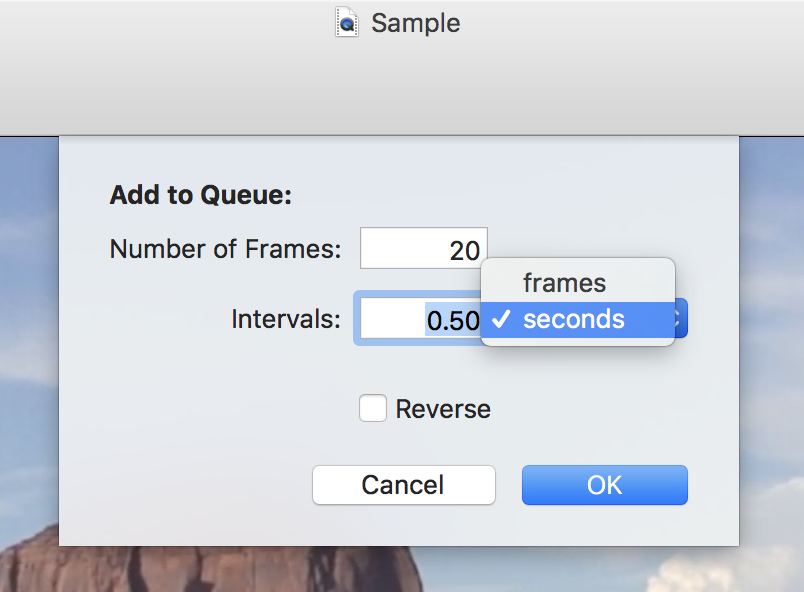Confirm the dialog with the OK button
This screenshot has width=804, height=592.
pyautogui.click(x=605, y=485)
